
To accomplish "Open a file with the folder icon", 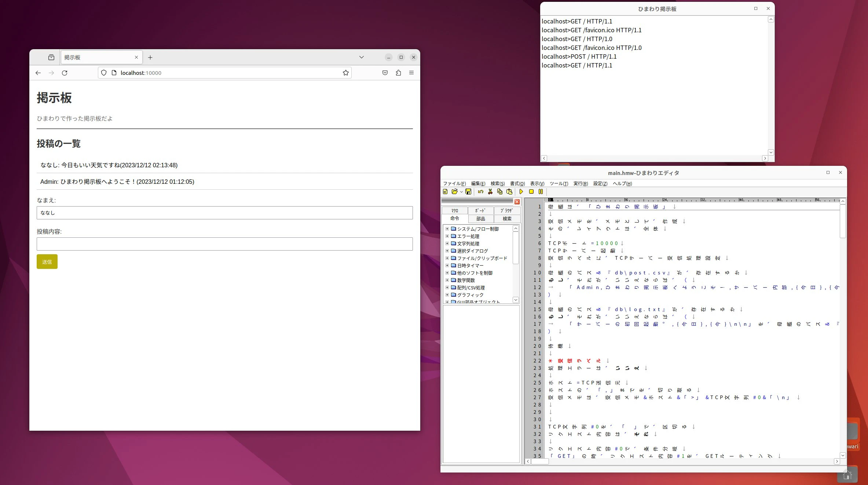I will (455, 192).
